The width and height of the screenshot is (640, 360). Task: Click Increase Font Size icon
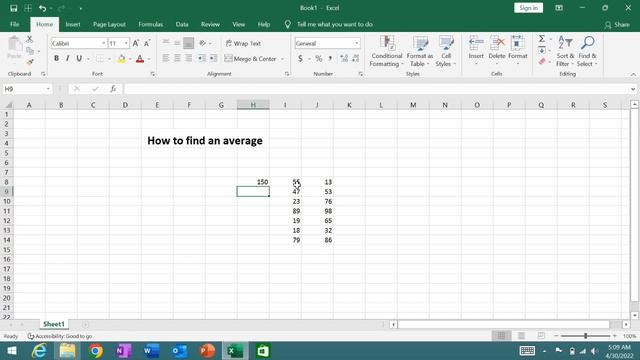coord(136,43)
